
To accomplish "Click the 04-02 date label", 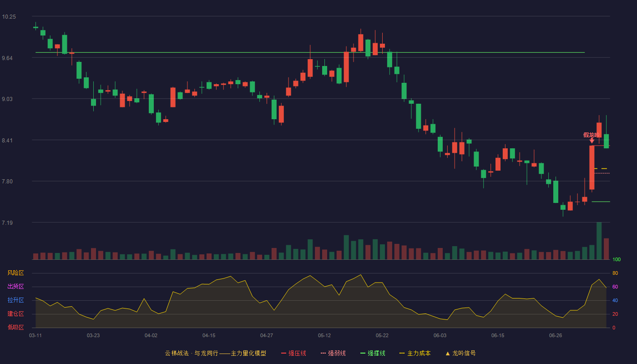I will [x=151, y=335].
